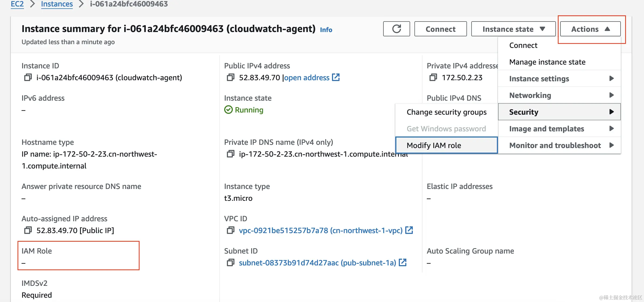Click the Connect button in header

click(440, 29)
